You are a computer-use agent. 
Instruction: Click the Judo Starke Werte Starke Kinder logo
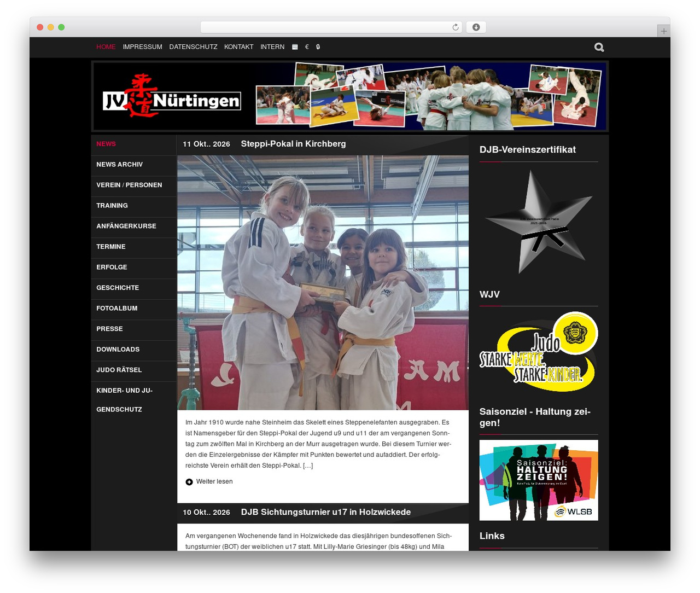click(x=539, y=351)
